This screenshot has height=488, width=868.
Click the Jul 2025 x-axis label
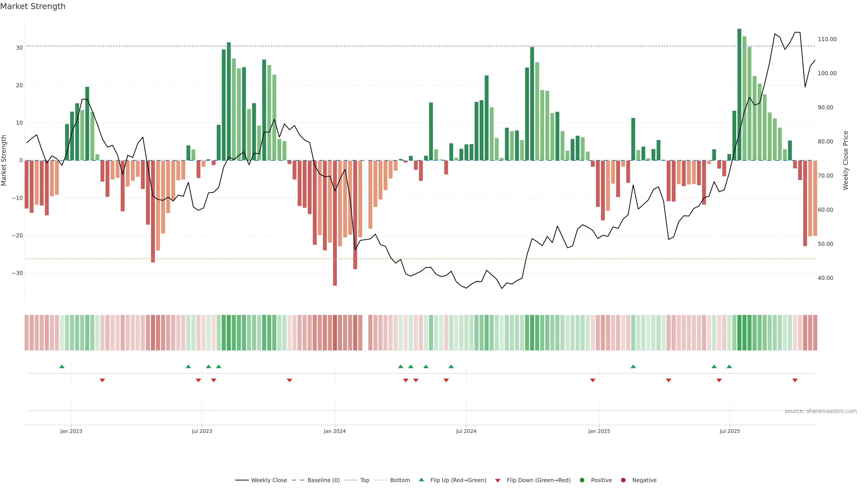click(x=729, y=431)
